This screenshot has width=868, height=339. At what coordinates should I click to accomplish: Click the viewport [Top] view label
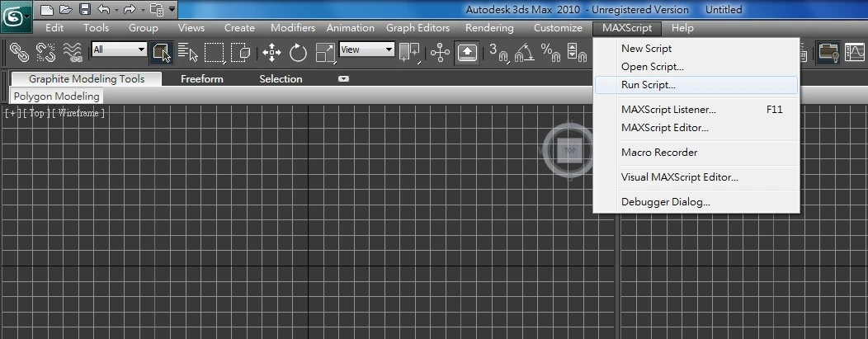(x=36, y=113)
